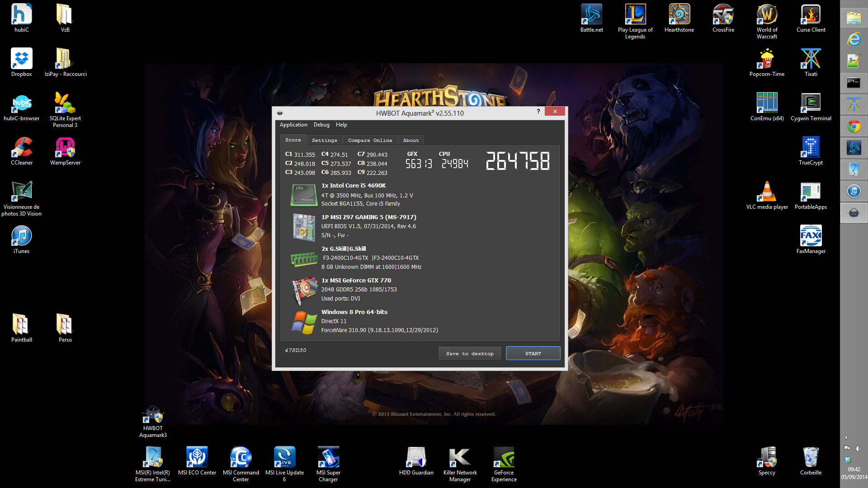
Task: Open Visionneuse de photos 3D Vision
Action: coord(21,198)
